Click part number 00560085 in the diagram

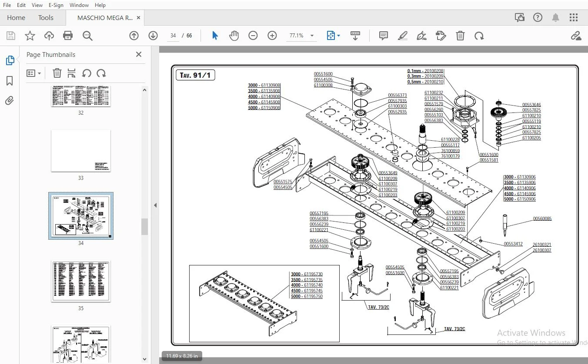(542, 218)
